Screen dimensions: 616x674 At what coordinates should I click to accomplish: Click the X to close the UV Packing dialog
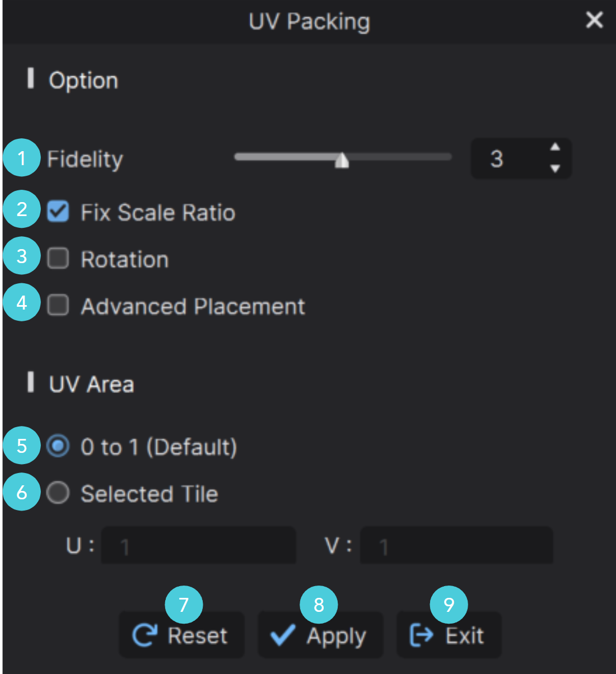tap(594, 20)
